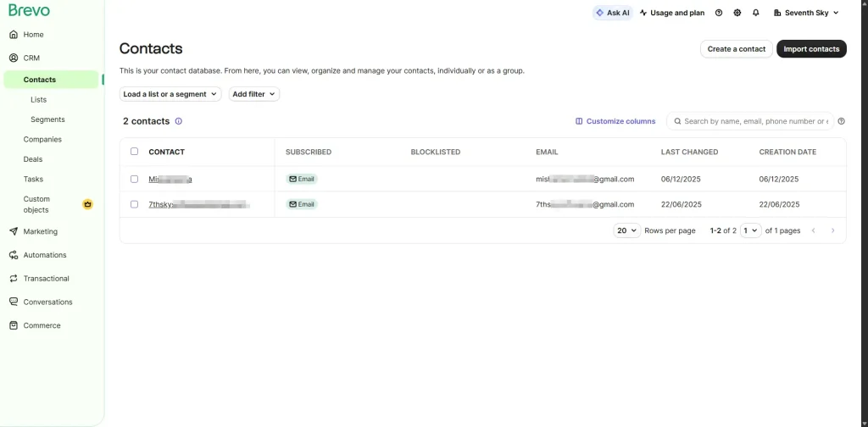Open the 20 rows per page dropdown
This screenshot has width=868, height=427.
pyautogui.click(x=626, y=230)
